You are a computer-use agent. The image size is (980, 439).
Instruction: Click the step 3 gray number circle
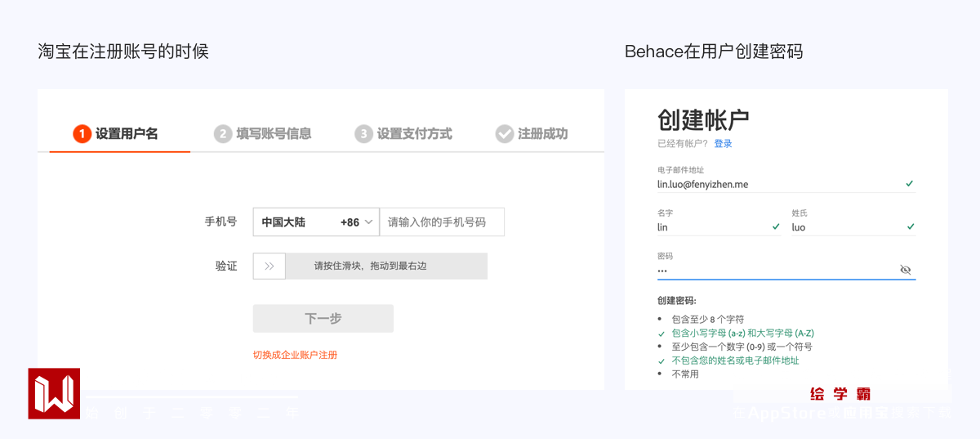click(x=363, y=134)
